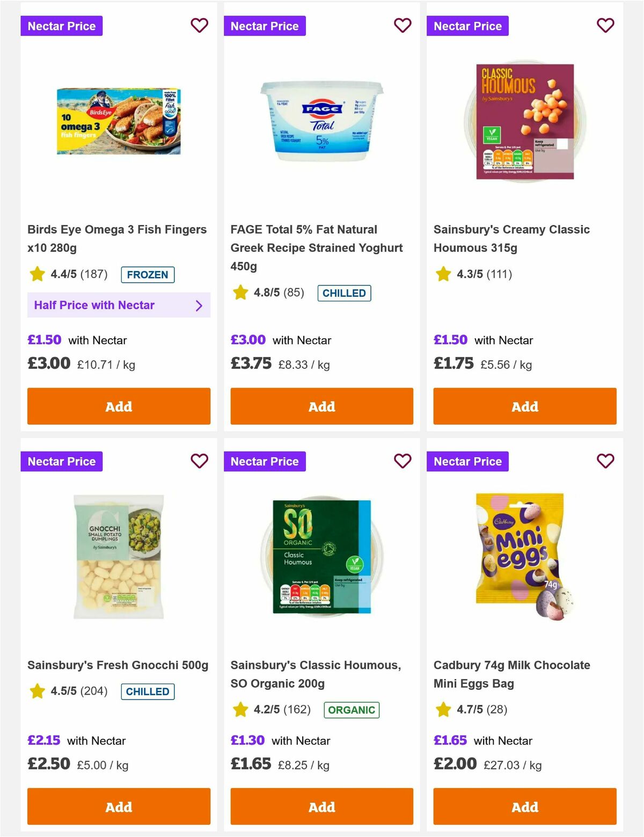Select the Nectar Price badge on Fish Fingers
The height and width of the screenshot is (837, 644).
pyautogui.click(x=61, y=25)
